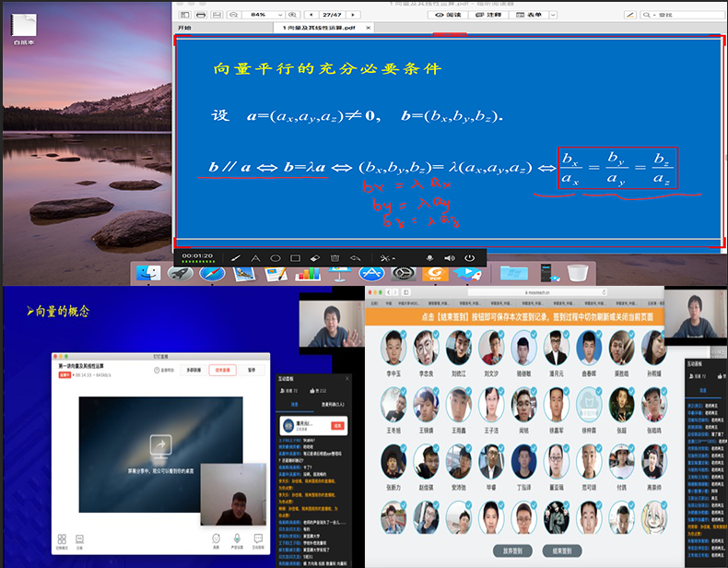Image resolution: width=728 pixels, height=568 pixels.
Task: Select the pen drawing tool in annotation bar
Action: (235, 258)
